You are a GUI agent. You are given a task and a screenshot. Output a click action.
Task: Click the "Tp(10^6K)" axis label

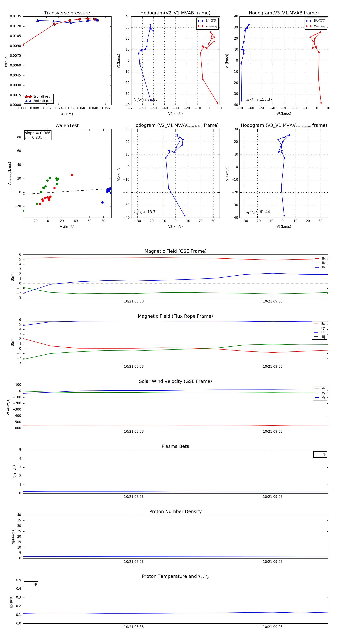pos(12,602)
